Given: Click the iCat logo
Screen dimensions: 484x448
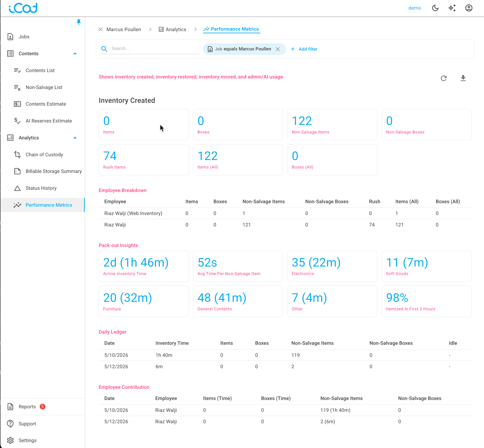Looking at the screenshot, I should (23, 8).
